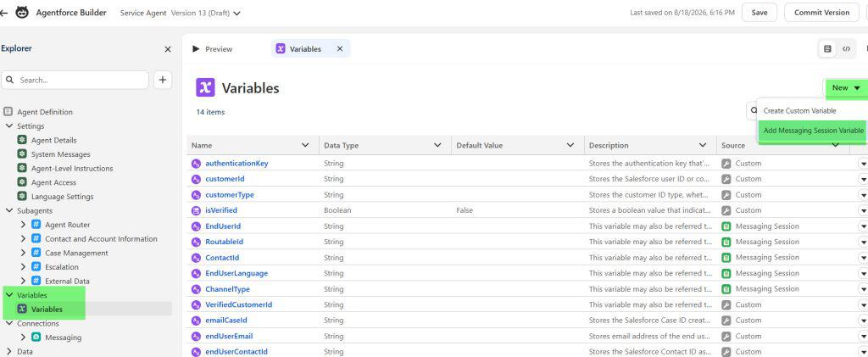Viewport: 868px width, 357px height.
Task: Open the endUserEmail variable link
Action: pos(229,336)
